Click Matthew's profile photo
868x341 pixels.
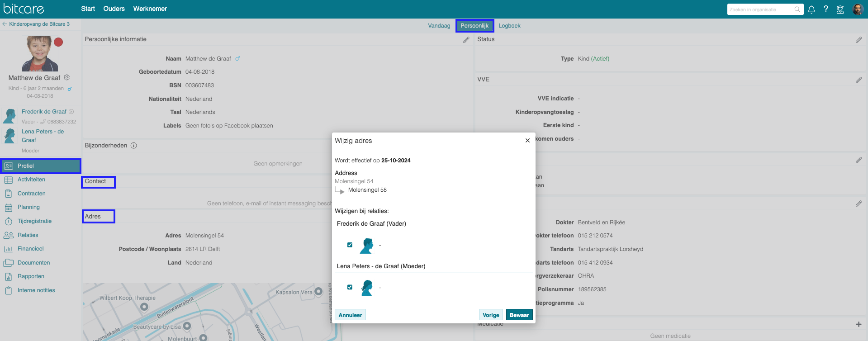point(40,53)
